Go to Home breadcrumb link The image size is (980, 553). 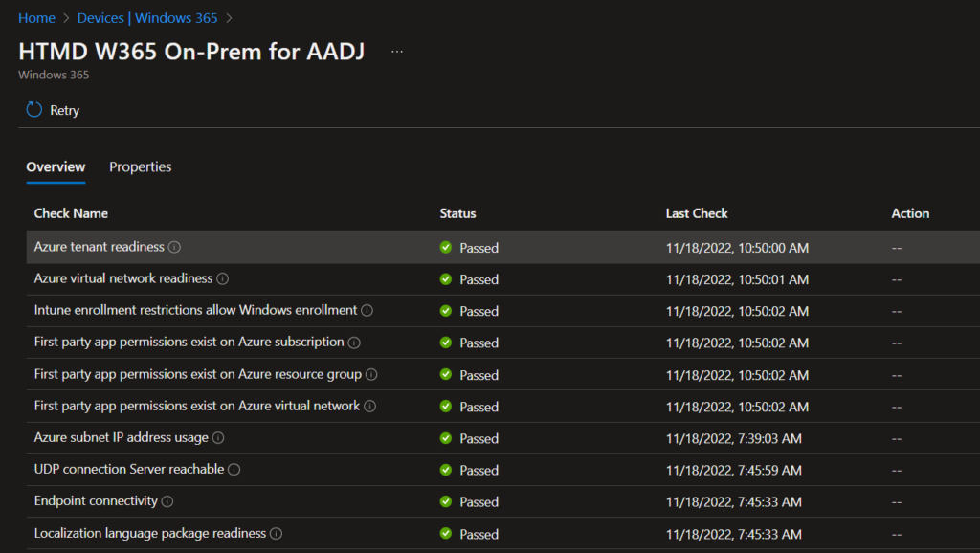coord(36,18)
